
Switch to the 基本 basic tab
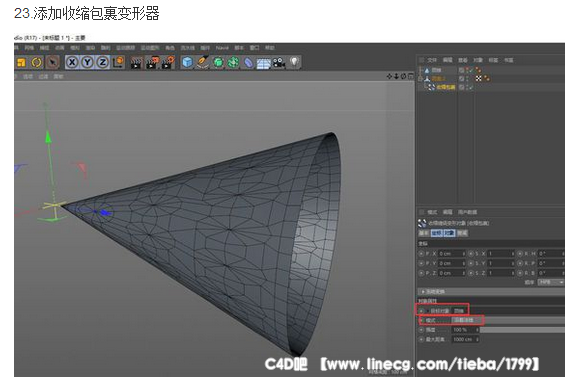coord(424,233)
